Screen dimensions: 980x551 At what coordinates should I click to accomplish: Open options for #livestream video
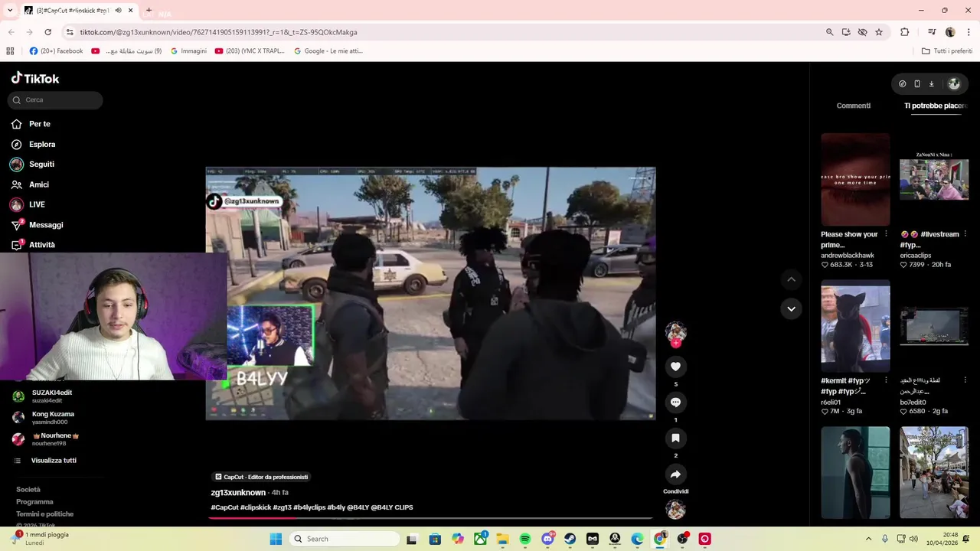[x=965, y=234]
